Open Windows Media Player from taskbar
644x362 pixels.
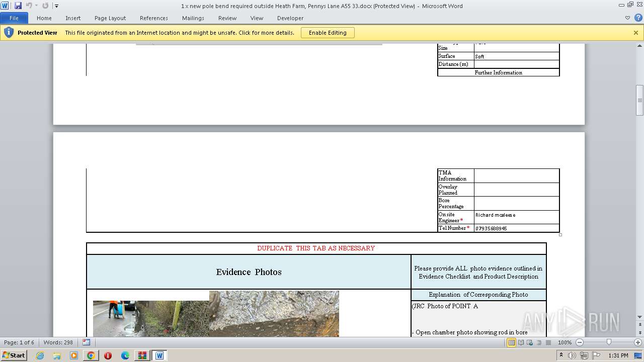tap(74, 355)
